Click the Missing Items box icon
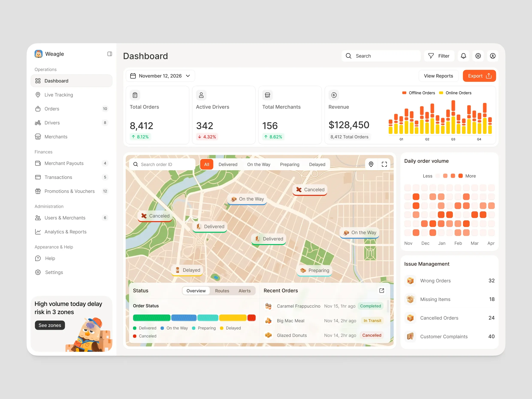Image resolution: width=532 pixels, height=399 pixels. point(410,299)
